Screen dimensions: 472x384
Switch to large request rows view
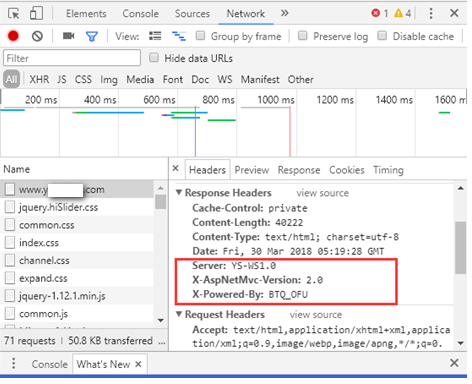(155, 36)
